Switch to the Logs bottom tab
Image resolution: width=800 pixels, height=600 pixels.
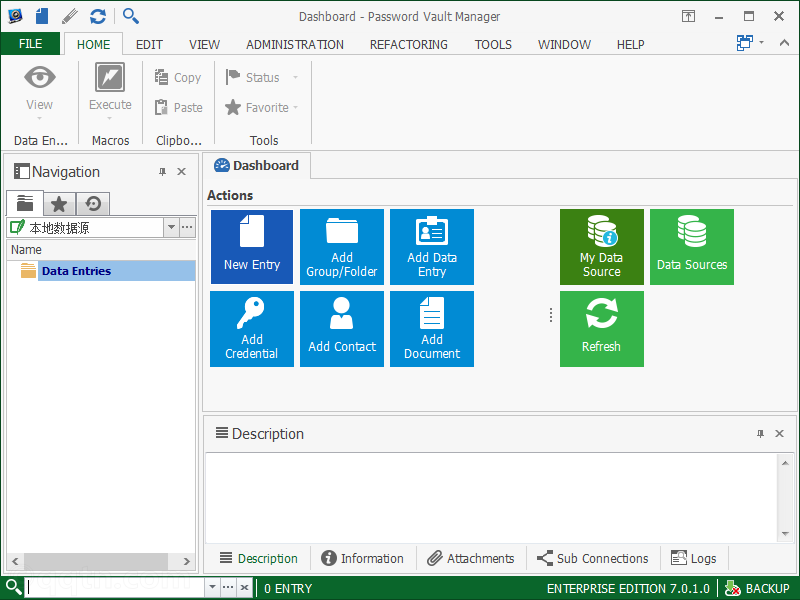pyautogui.click(x=694, y=559)
